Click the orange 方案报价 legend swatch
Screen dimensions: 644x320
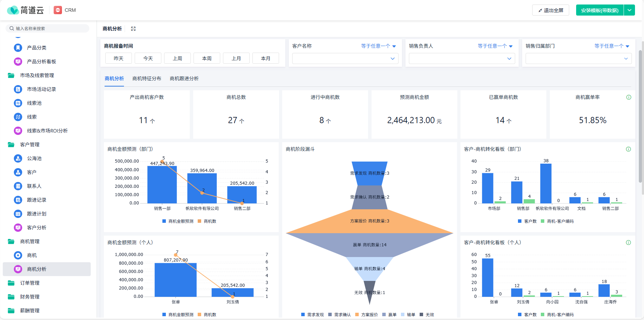[x=357, y=315]
